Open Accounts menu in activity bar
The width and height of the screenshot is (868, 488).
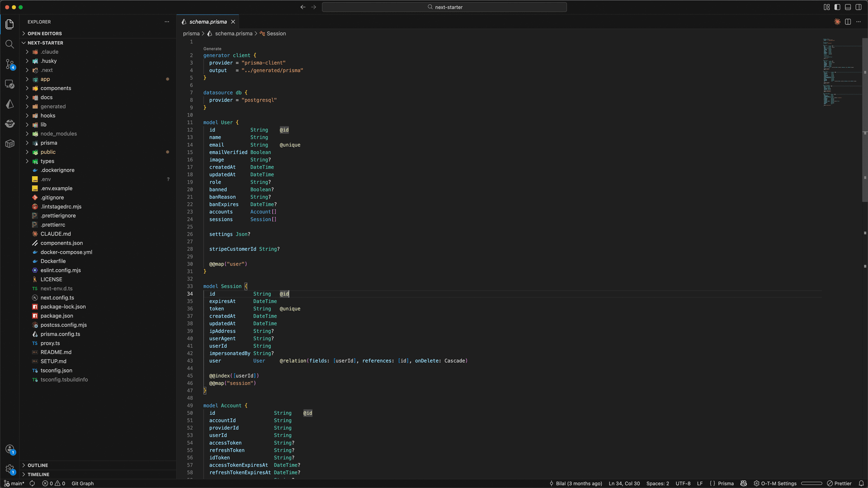(9, 449)
